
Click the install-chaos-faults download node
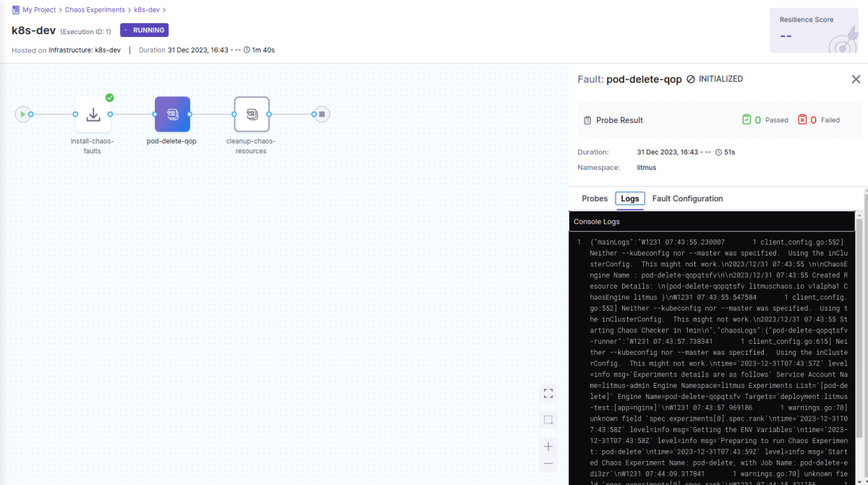click(93, 114)
